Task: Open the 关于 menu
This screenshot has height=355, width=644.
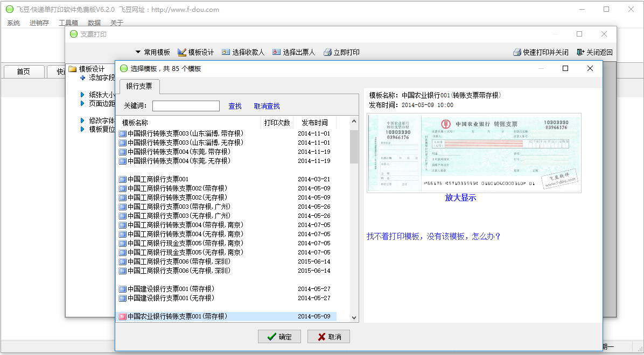Action: [117, 23]
